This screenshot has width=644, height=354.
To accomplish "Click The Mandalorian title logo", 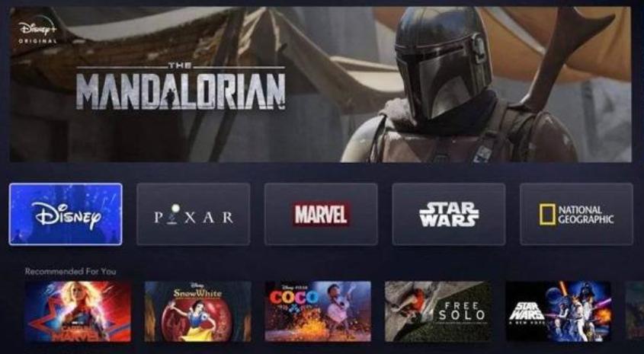I will pyautogui.click(x=181, y=87).
